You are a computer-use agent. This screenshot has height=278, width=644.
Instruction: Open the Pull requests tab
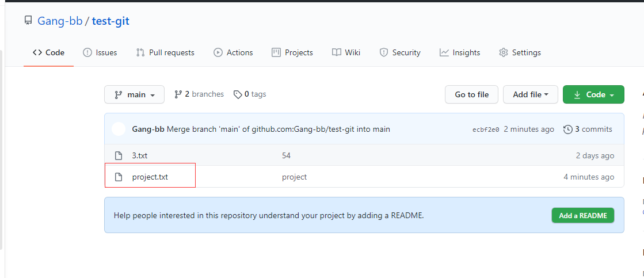165,52
